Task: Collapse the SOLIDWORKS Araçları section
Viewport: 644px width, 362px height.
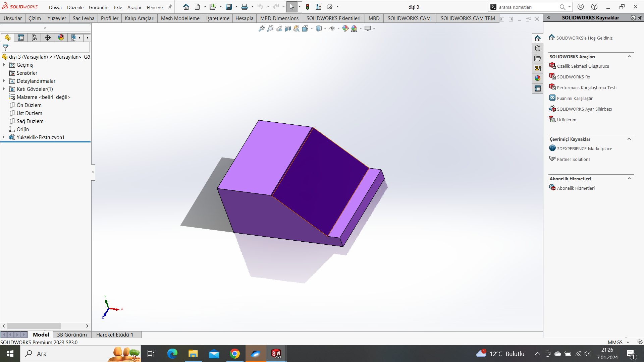Action: (x=629, y=57)
